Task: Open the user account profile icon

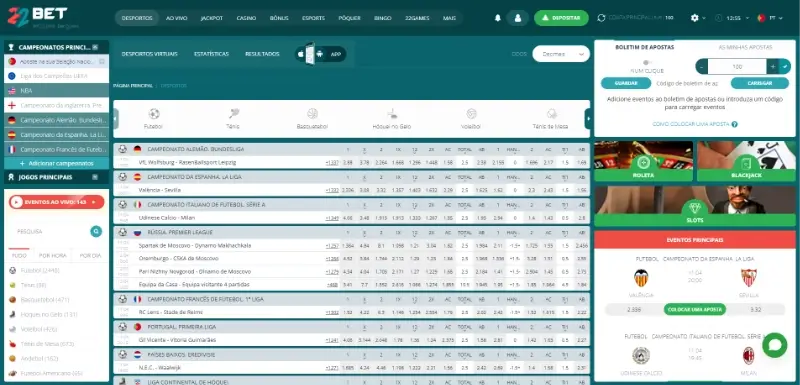Action: coord(518,18)
